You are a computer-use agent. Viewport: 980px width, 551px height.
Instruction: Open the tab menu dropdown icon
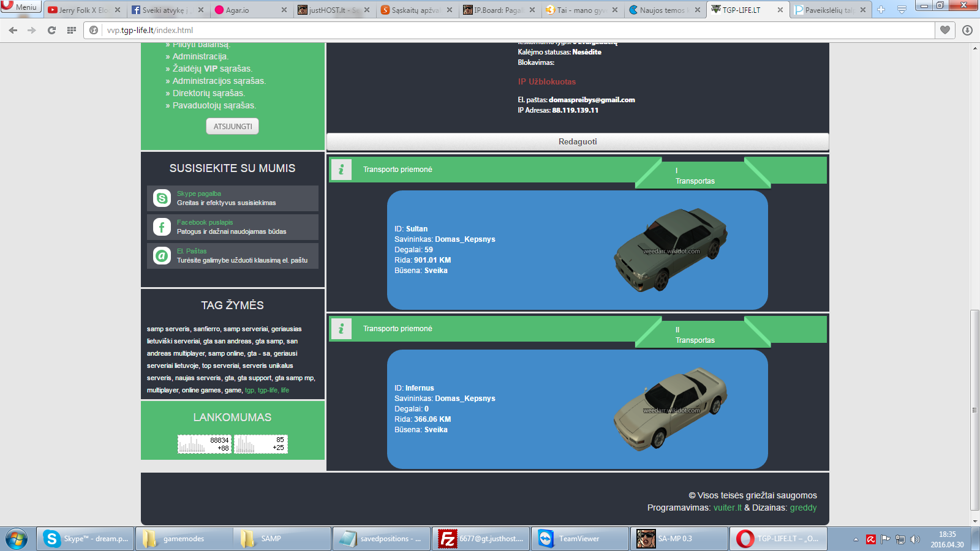tap(902, 10)
